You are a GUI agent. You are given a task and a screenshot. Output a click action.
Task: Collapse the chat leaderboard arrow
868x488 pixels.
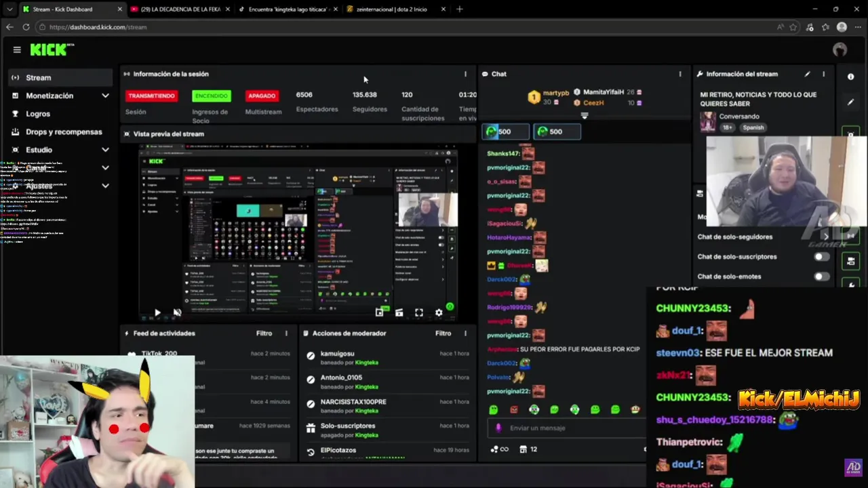[584, 116]
